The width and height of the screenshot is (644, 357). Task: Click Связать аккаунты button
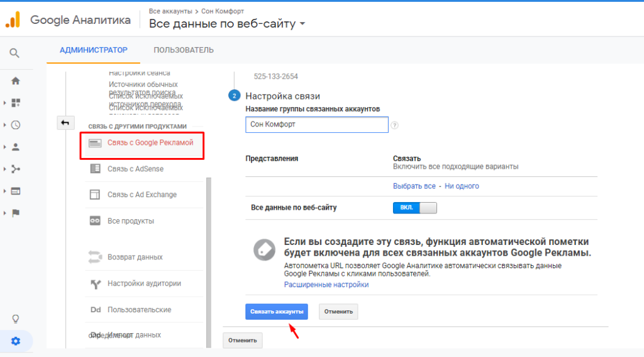click(277, 311)
